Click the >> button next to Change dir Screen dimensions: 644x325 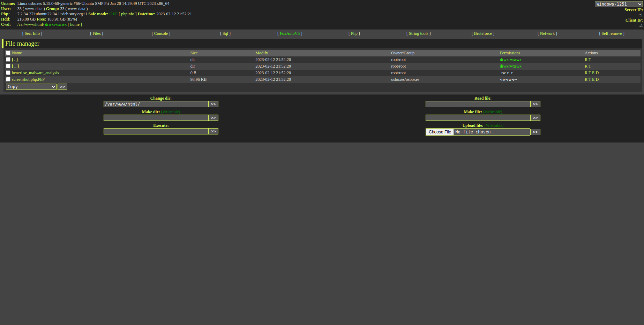213,104
